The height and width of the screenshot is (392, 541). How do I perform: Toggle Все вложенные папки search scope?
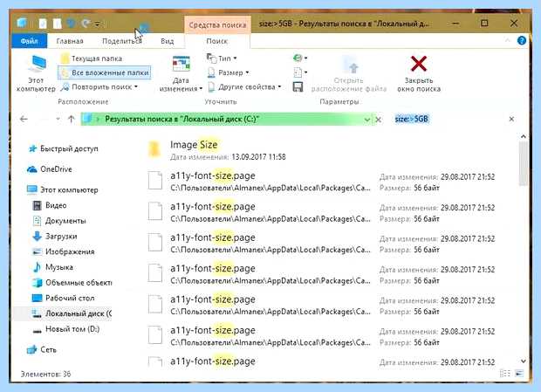click(105, 72)
